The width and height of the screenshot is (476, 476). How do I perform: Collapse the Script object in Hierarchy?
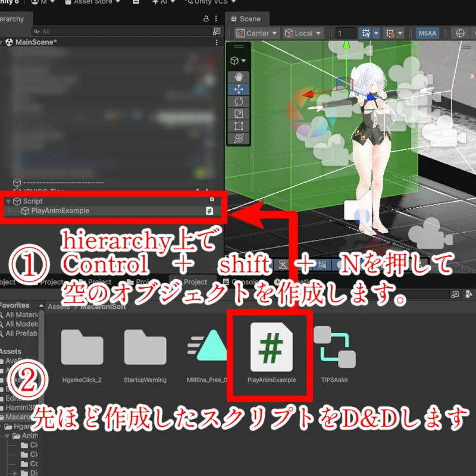point(8,201)
